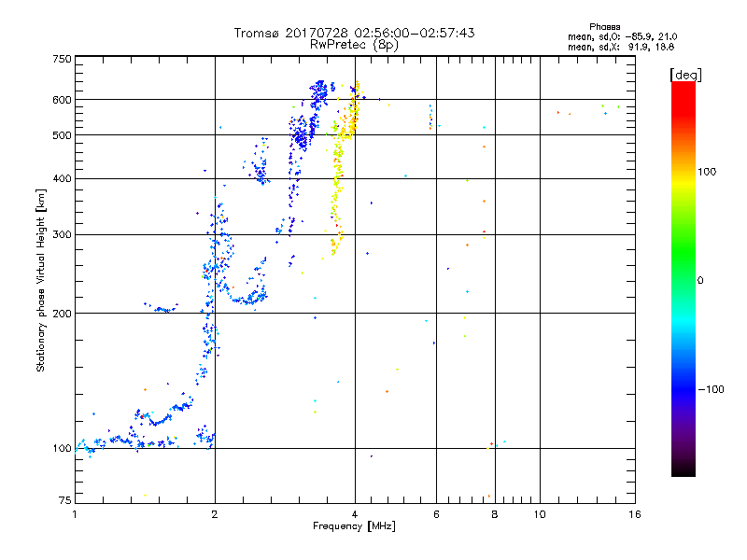Click the '100' height tick label on the y-axis
The width and height of the screenshot is (747, 560).
tap(62, 449)
